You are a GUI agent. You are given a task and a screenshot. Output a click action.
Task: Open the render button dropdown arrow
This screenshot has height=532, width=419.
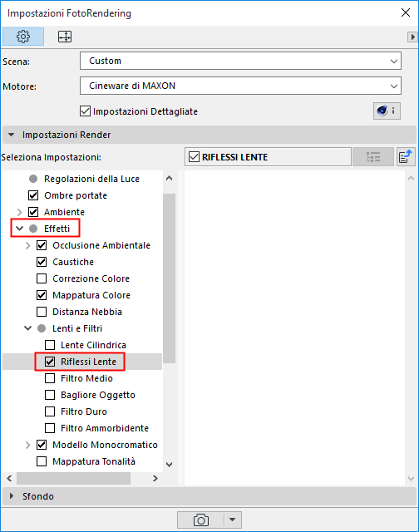[x=233, y=520]
